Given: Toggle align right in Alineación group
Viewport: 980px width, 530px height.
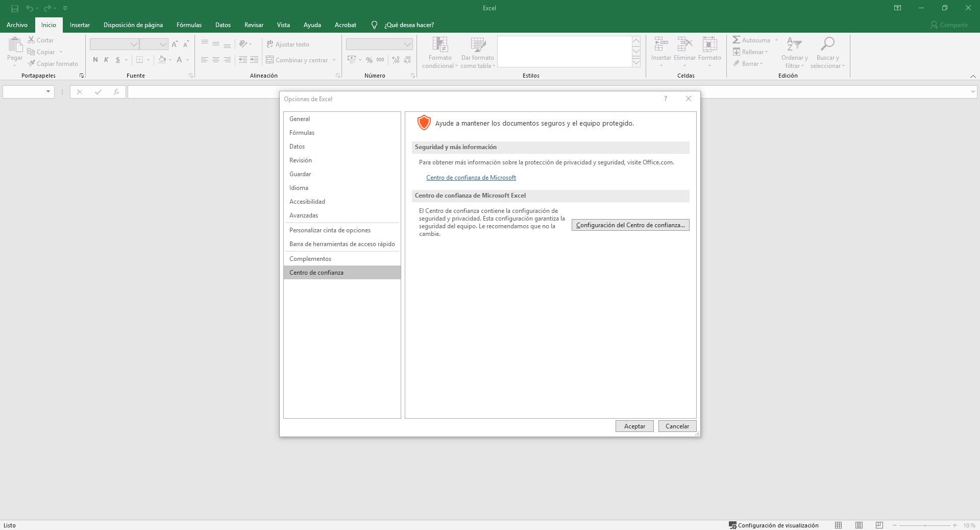Looking at the screenshot, I should [x=227, y=60].
